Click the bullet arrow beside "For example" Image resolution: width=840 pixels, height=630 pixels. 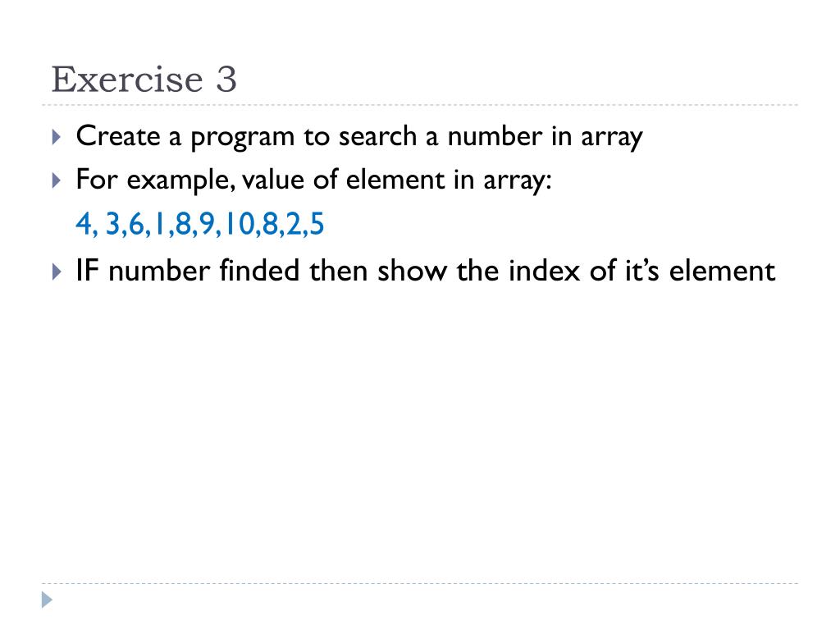click(57, 180)
